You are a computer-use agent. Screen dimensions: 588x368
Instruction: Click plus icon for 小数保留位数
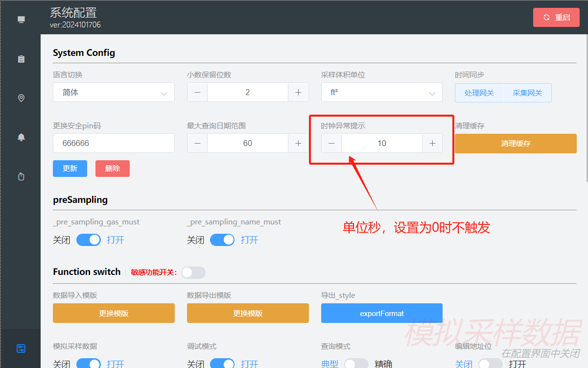298,92
